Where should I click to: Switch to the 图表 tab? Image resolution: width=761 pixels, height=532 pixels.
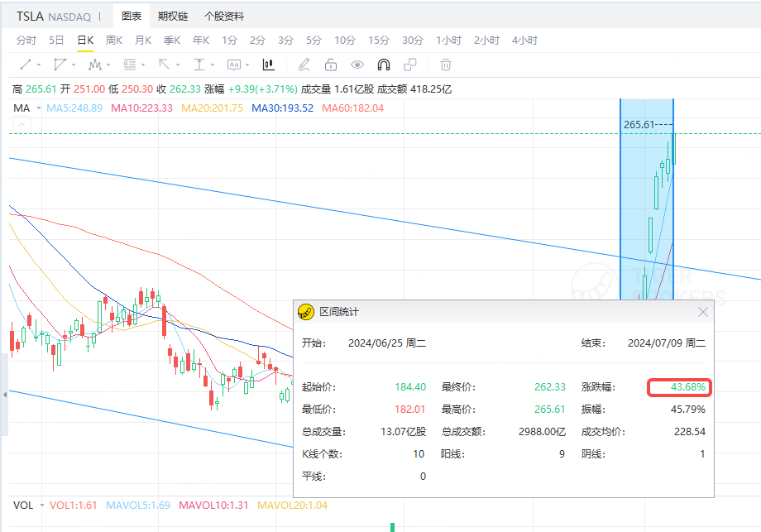coord(132,17)
